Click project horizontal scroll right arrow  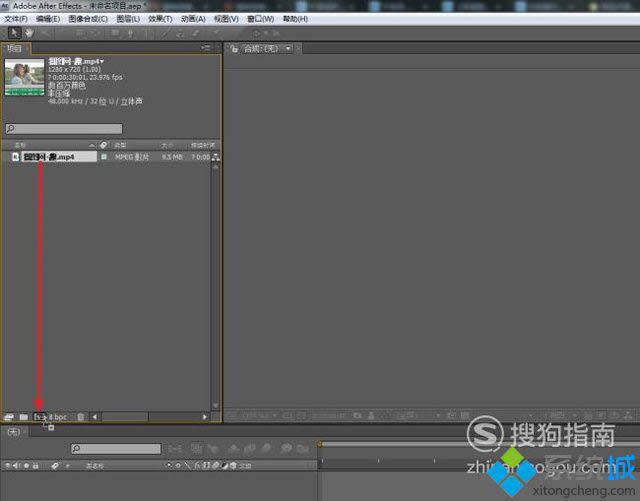(x=205, y=417)
